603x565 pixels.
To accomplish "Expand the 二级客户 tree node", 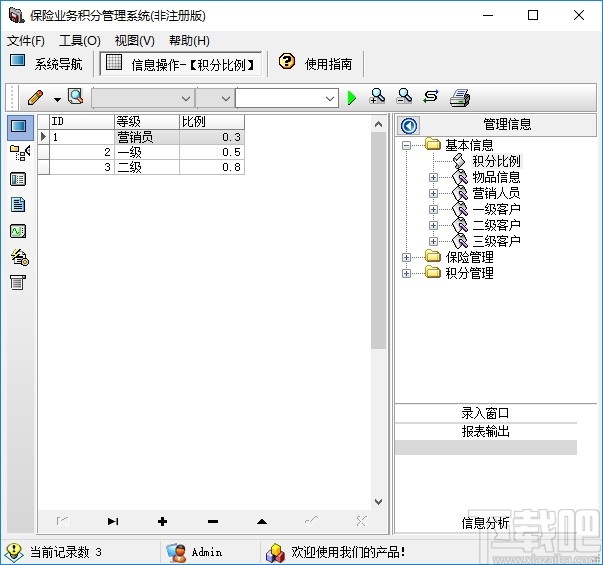I will coord(433,225).
